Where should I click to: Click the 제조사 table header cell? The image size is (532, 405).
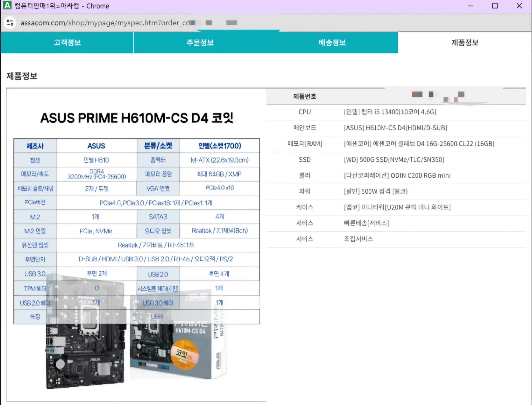[x=35, y=146]
